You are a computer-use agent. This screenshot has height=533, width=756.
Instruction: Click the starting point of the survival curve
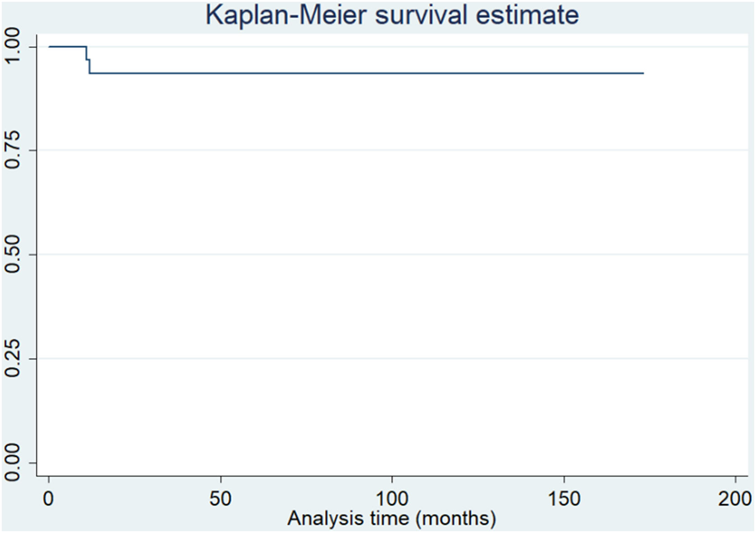[x=50, y=47]
